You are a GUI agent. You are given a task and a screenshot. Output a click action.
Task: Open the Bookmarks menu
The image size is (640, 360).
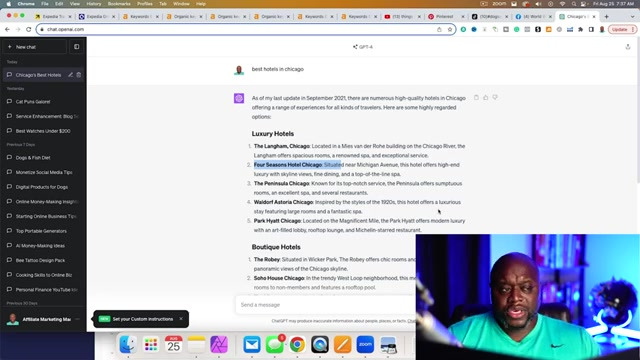point(119,4)
